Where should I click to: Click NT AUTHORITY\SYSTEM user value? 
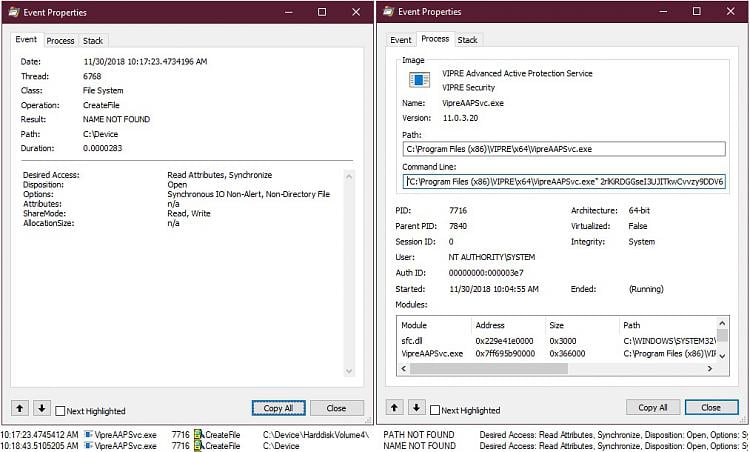pyautogui.click(x=492, y=257)
